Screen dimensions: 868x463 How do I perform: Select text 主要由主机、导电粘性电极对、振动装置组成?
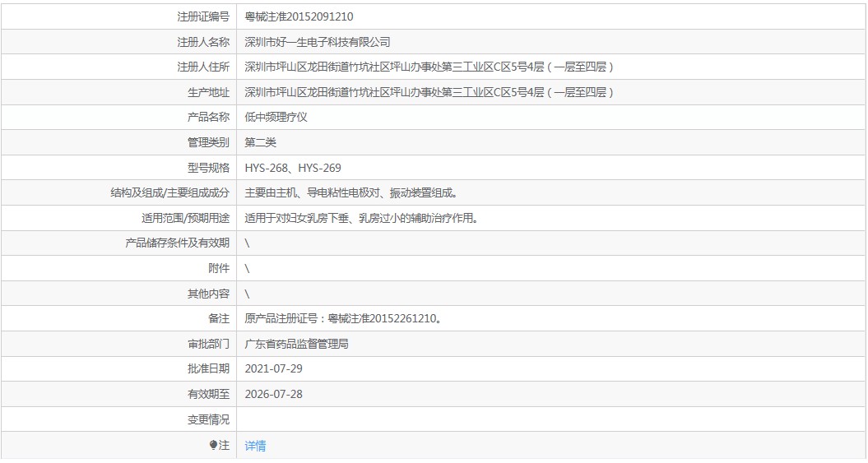tap(351, 193)
